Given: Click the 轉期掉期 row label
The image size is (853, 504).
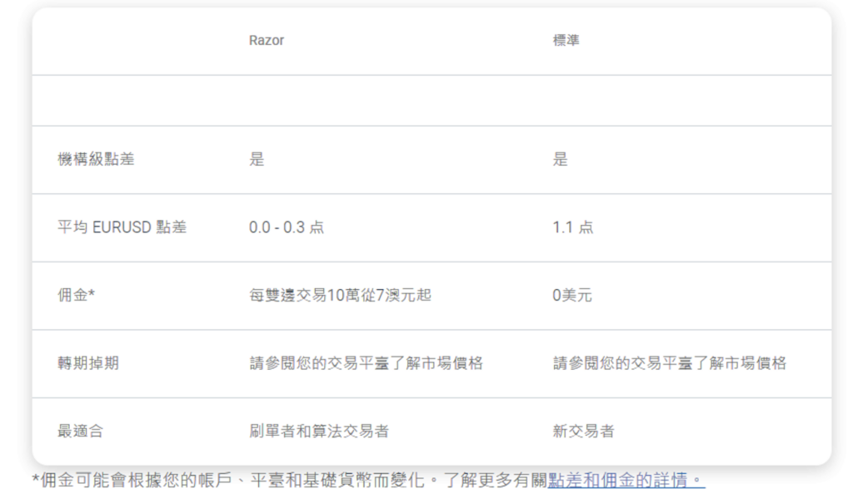Looking at the screenshot, I should point(87,363).
